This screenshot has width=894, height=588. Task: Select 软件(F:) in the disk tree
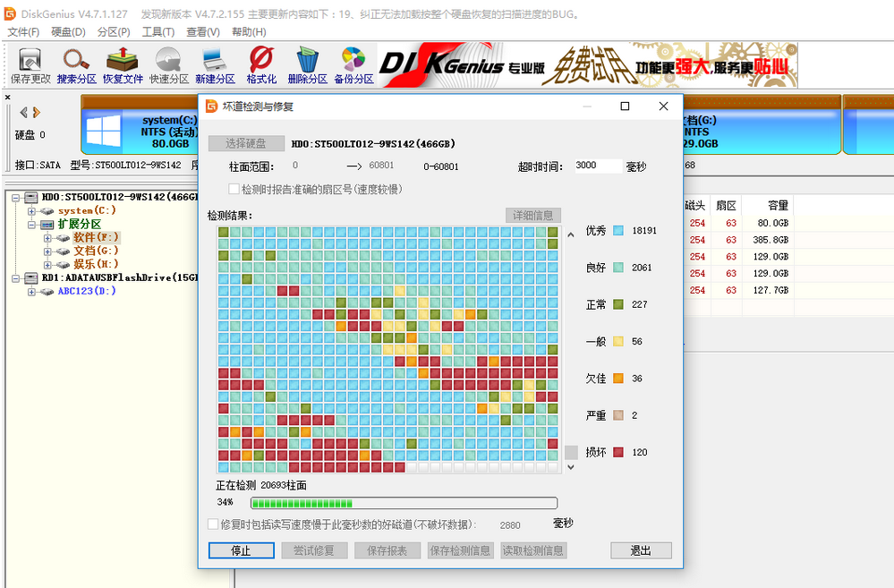click(96, 237)
